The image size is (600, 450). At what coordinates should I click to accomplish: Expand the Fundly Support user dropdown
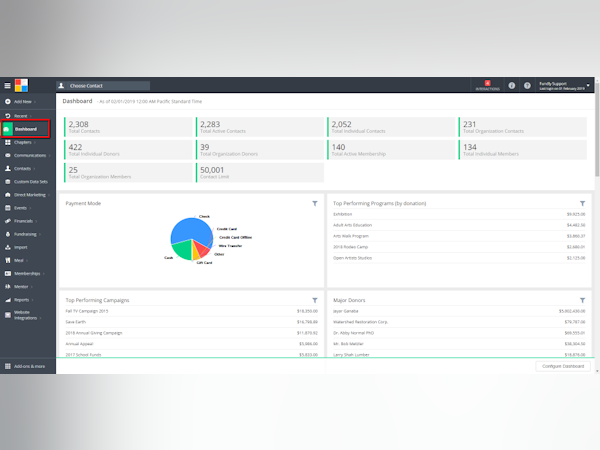click(x=588, y=85)
